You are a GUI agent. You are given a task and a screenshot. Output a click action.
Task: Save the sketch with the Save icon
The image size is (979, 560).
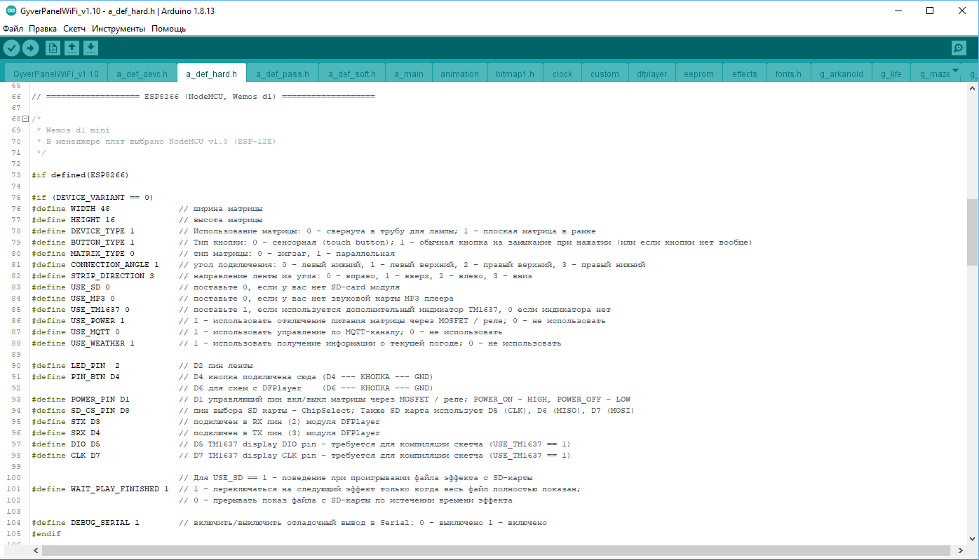pyautogui.click(x=90, y=48)
